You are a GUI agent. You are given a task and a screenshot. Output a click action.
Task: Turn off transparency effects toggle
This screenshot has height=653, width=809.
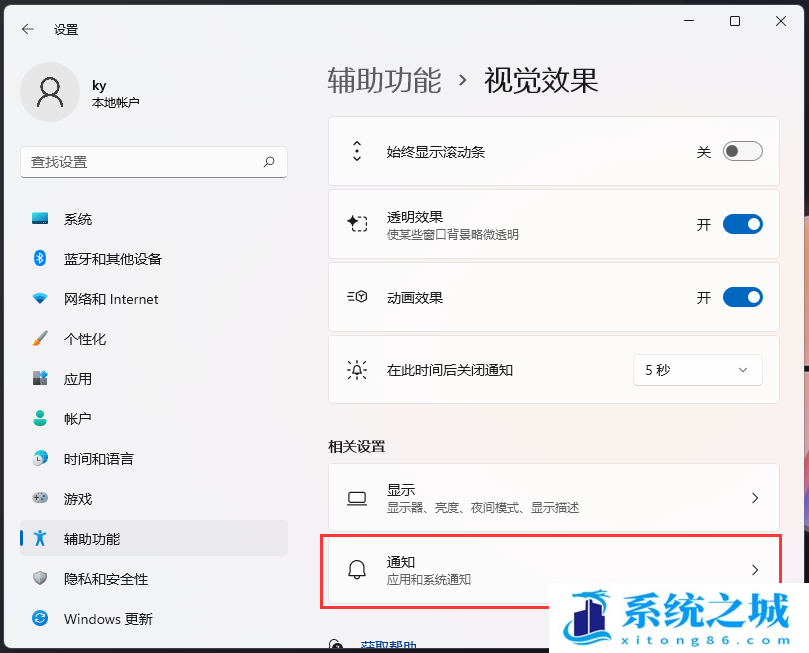point(742,224)
